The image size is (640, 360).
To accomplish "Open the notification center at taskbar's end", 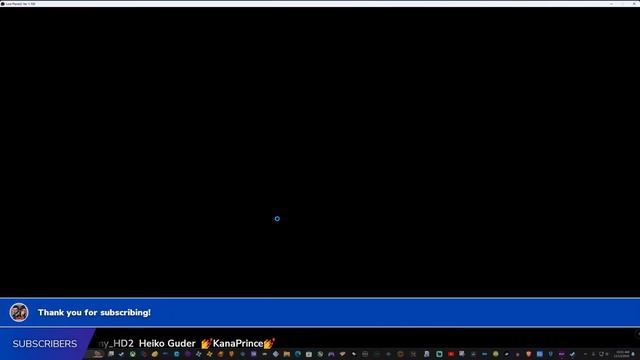I will (633, 354).
